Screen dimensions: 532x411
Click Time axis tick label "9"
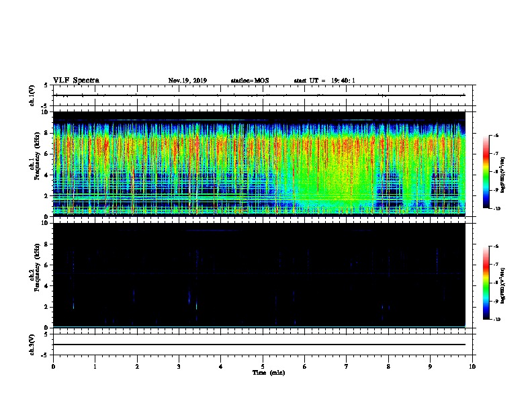tap(430, 367)
